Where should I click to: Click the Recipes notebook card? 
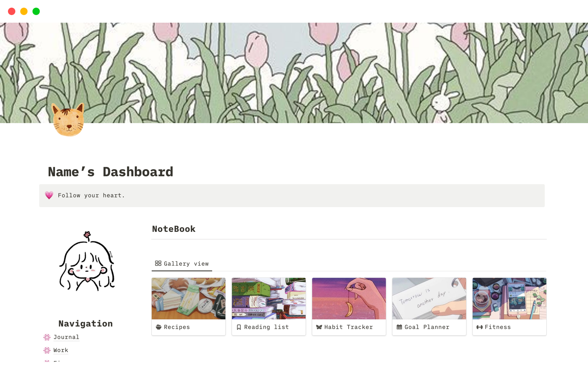(188, 305)
